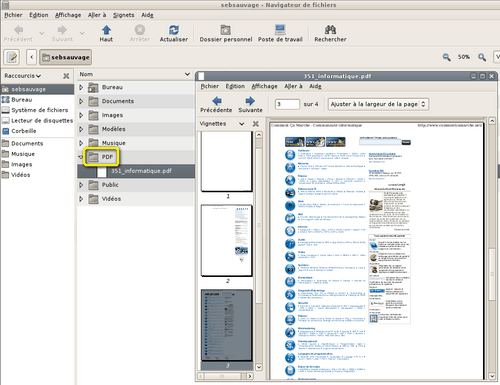Select Lecteur de disquettes in sidebar
Viewport: 500px width, 385px height.
(x=37, y=120)
